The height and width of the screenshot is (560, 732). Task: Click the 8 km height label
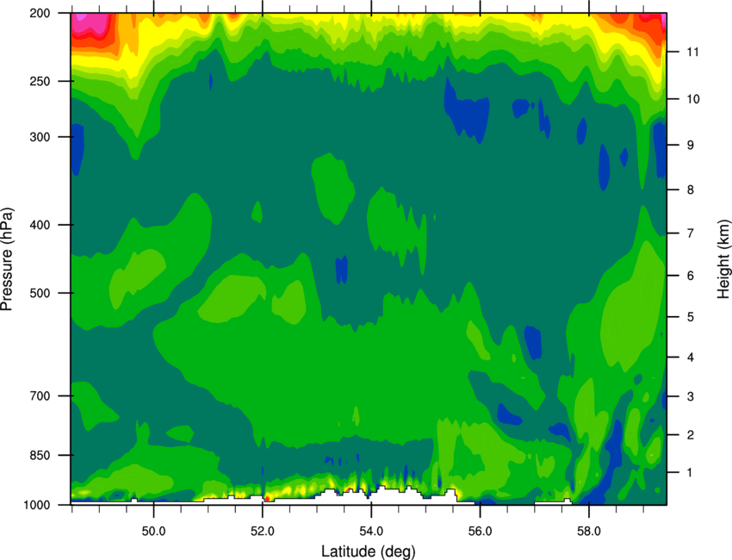coord(691,190)
